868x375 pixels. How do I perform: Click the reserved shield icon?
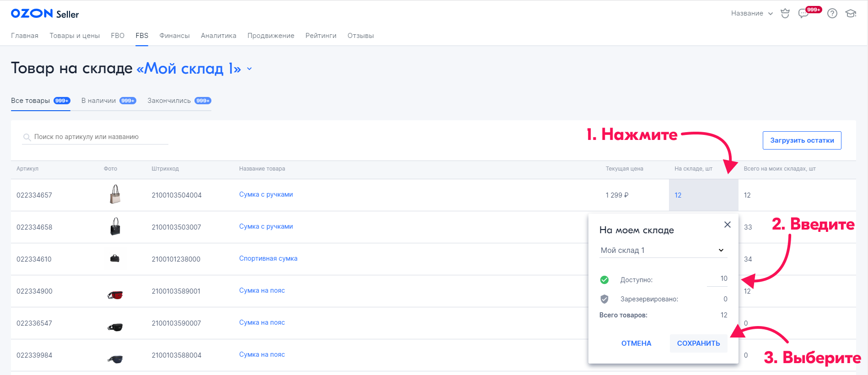pyautogui.click(x=604, y=299)
